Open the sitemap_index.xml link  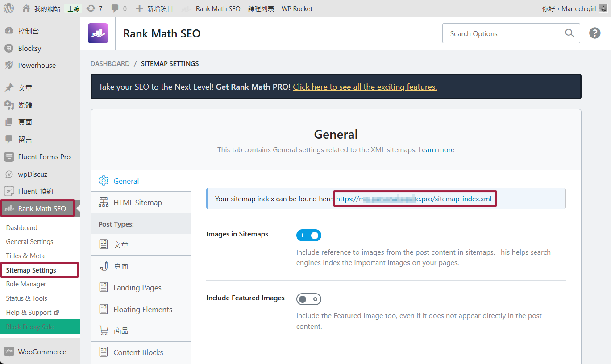pos(413,199)
